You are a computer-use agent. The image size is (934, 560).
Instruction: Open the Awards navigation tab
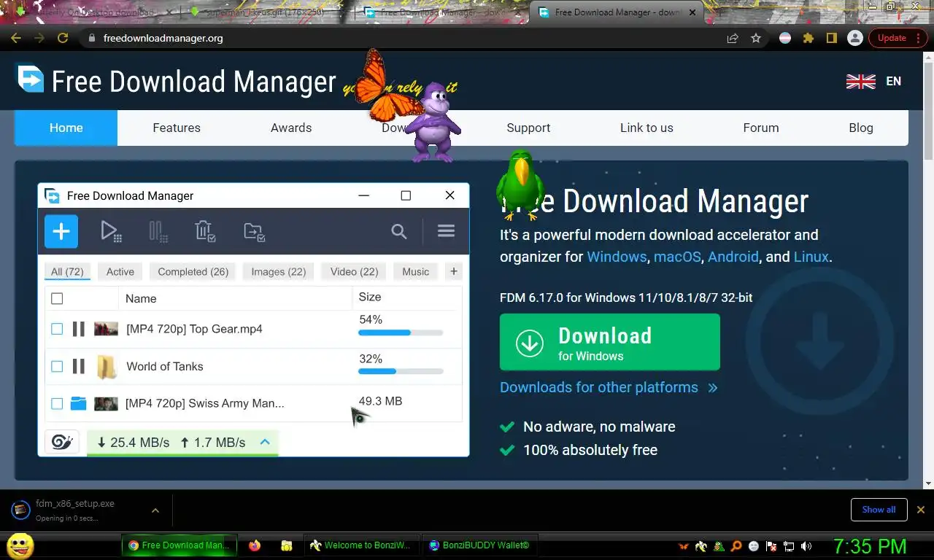click(x=291, y=128)
